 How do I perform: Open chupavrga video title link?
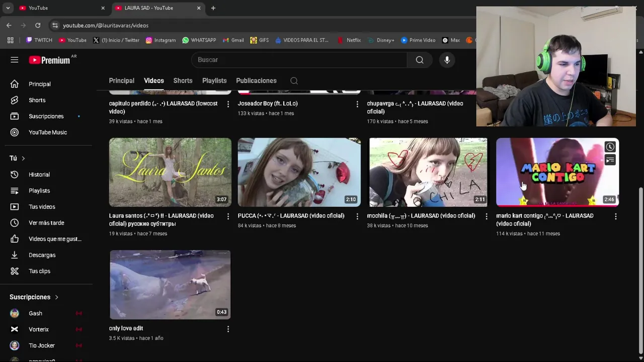[415, 107]
